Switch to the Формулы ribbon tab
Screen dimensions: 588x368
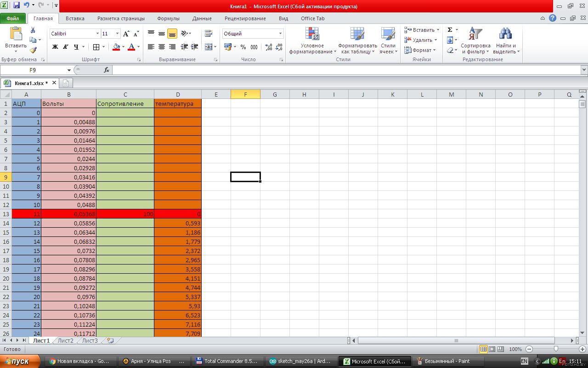(x=168, y=18)
